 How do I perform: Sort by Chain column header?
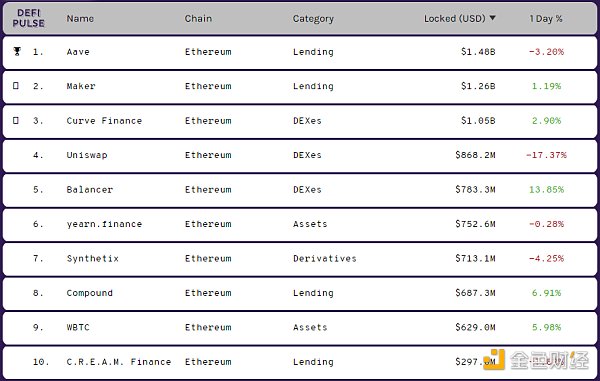(198, 18)
